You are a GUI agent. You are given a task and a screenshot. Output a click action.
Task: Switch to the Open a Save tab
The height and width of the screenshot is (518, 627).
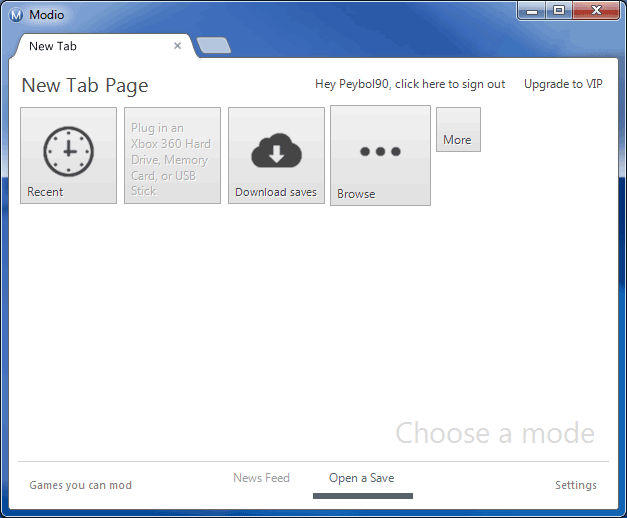(361, 478)
